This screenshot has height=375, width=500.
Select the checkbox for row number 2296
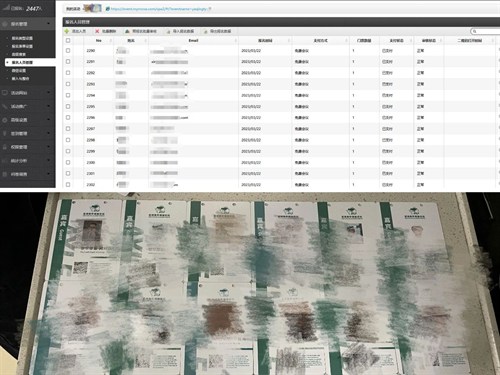pyautogui.click(x=68, y=117)
